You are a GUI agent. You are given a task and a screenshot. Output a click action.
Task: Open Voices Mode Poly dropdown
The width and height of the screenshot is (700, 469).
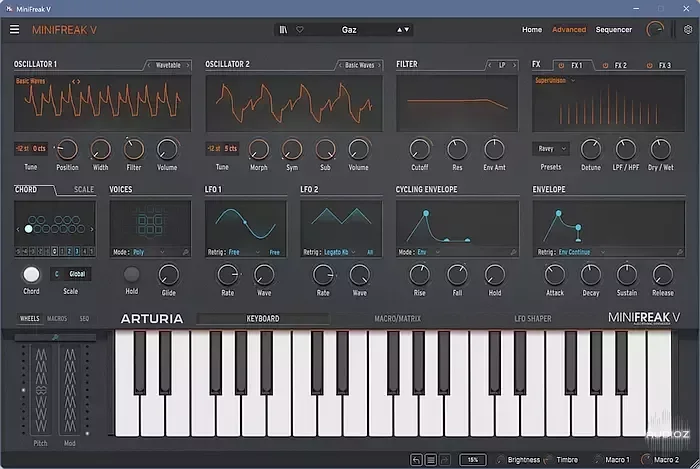coord(149,252)
